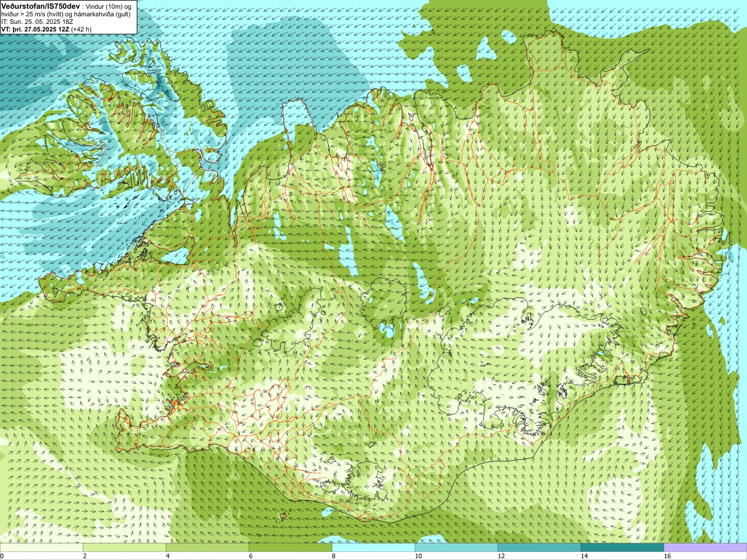Click the darker green 6–8 m/s legend band
747x560 pixels.
tap(291, 548)
